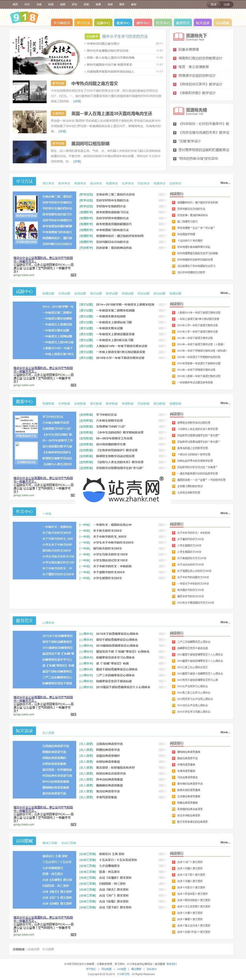Open article 黑洞同可以相互联姻
The width and height of the screenshot is (246, 980).
(x=90, y=143)
